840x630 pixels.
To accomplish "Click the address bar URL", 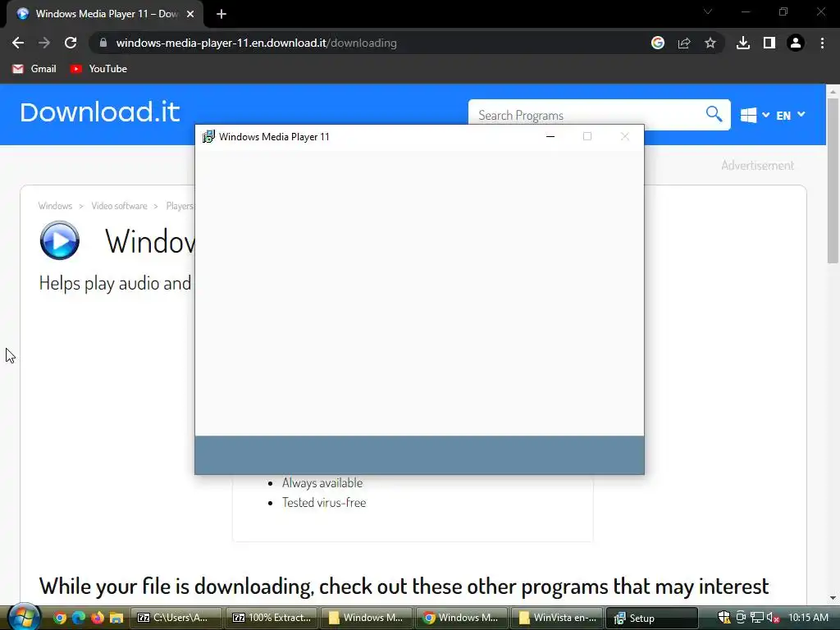I will click(257, 43).
